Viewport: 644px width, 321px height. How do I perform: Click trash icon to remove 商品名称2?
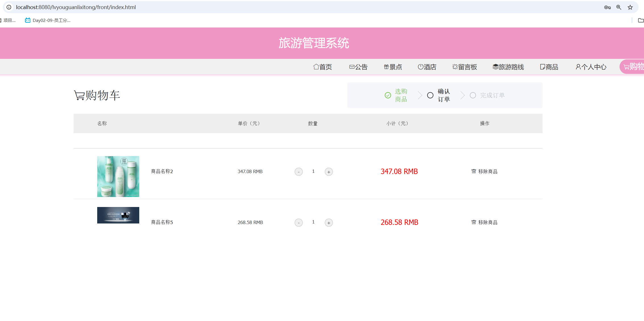coord(473,171)
